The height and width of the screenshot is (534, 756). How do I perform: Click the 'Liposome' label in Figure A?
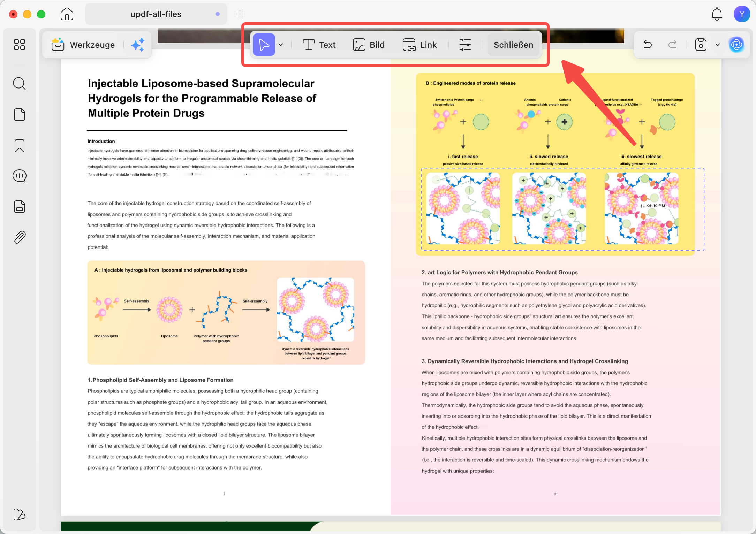pyautogui.click(x=169, y=336)
